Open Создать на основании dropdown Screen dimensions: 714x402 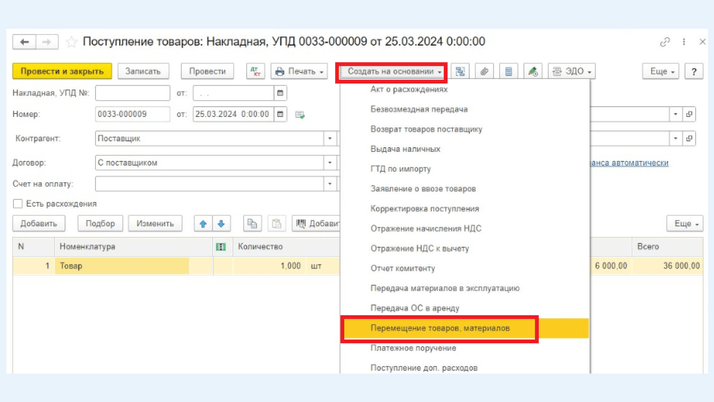coord(392,71)
